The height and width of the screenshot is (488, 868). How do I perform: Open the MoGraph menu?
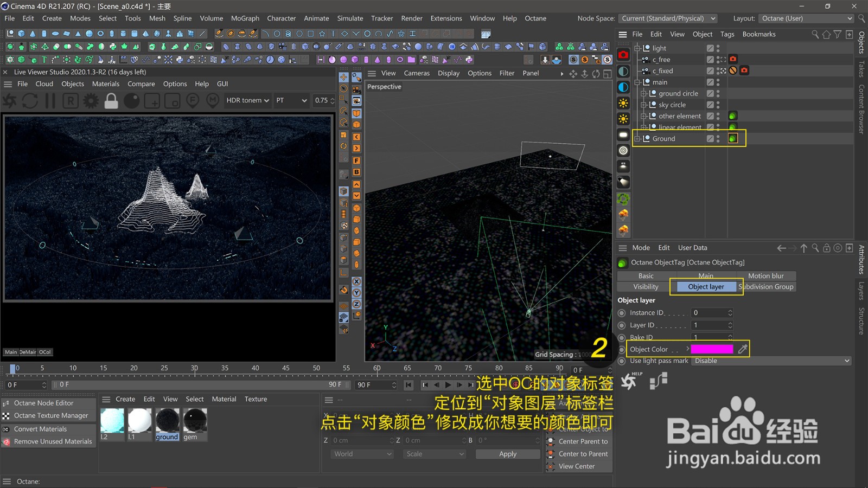click(x=245, y=18)
